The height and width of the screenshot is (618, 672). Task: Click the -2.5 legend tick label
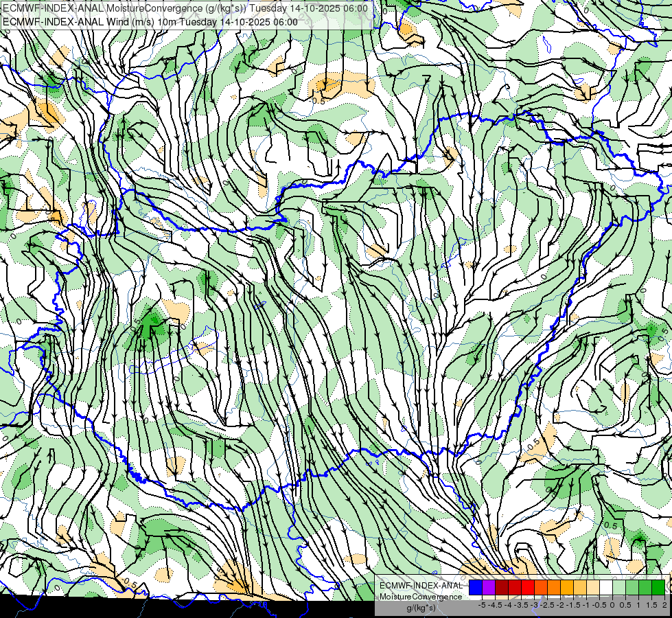[547, 605]
